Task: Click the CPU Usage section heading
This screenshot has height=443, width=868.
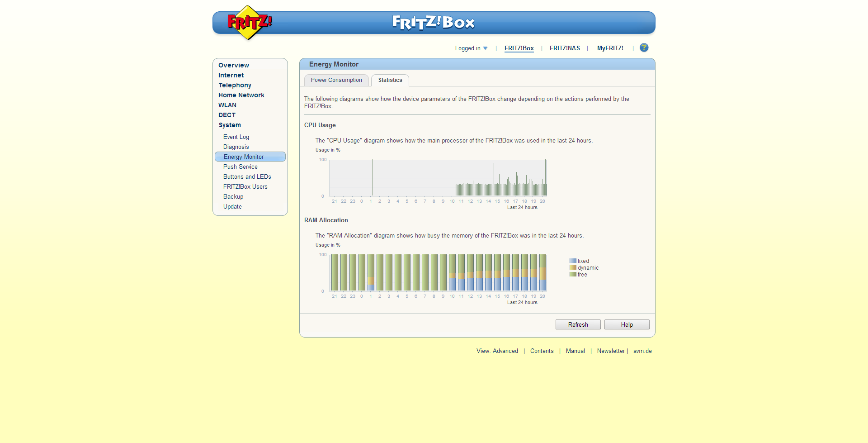Action: [x=320, y=125]
